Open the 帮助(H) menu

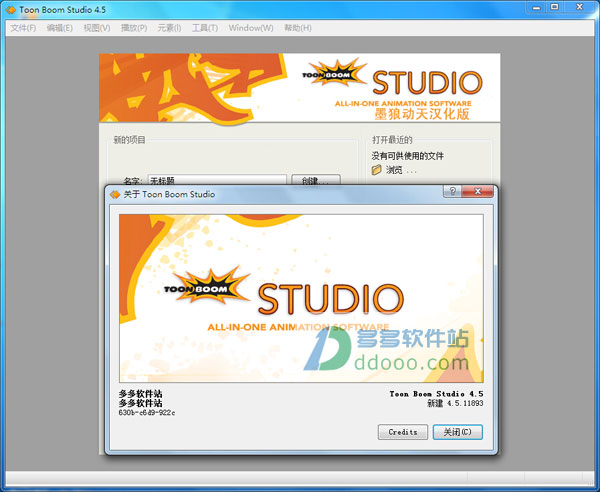(298, 28)
